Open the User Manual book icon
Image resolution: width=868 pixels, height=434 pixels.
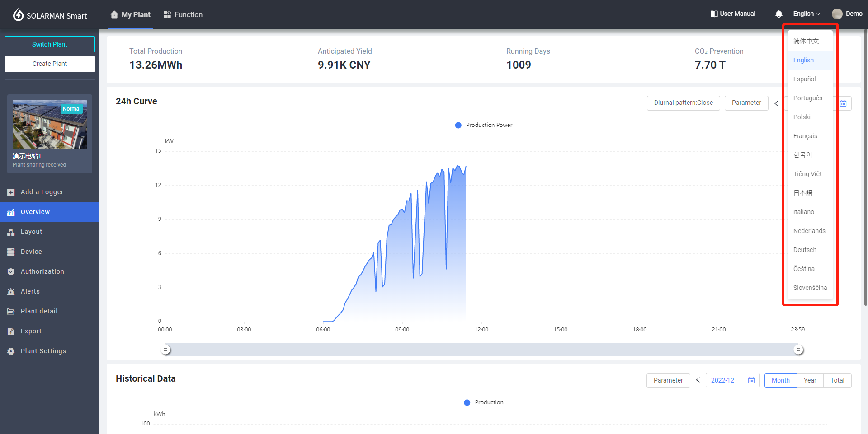(714, 14)
